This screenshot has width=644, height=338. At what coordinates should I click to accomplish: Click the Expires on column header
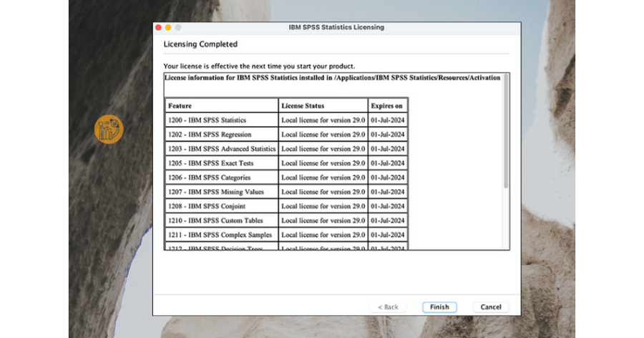coord(387,106)
